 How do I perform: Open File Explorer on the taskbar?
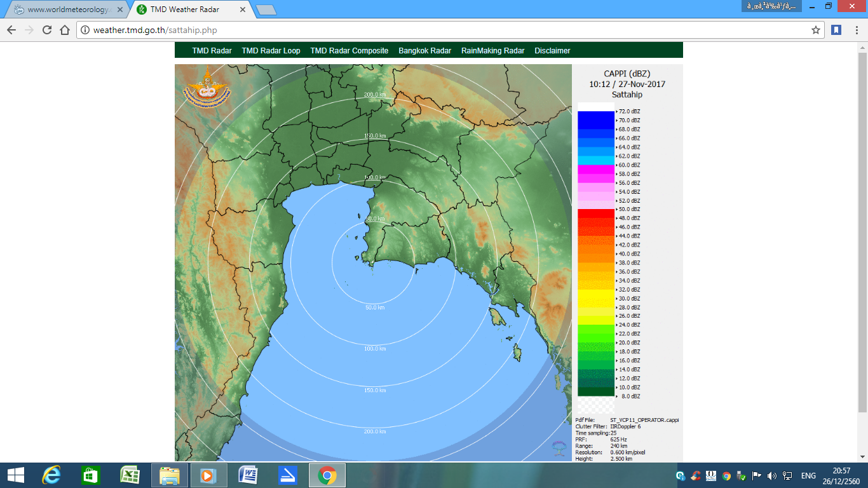pyautogui.click(x=169, y=475)
